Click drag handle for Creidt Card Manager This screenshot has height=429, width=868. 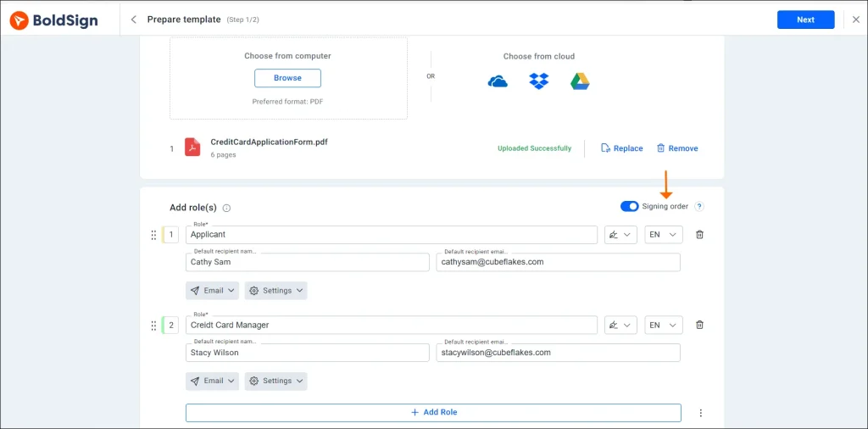click(x=154, y=326)
